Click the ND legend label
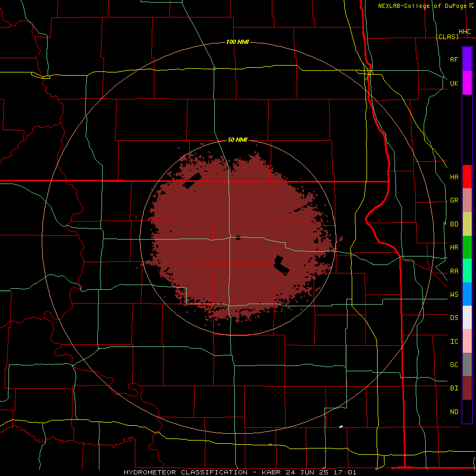 (x=454, y=412)
